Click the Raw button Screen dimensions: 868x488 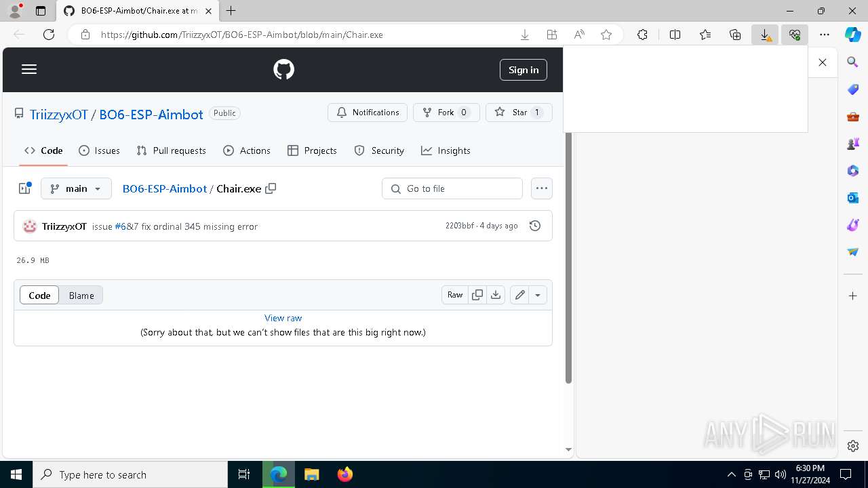point(455,295)
